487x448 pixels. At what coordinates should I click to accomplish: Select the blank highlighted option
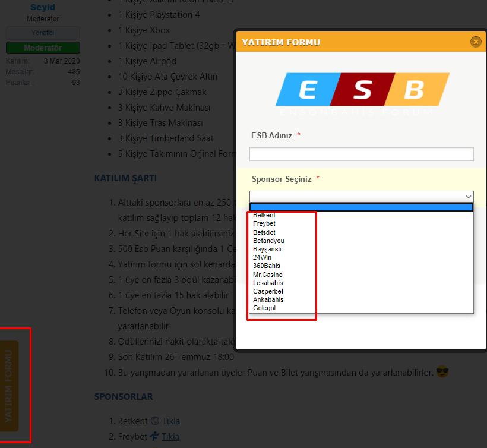362,207
